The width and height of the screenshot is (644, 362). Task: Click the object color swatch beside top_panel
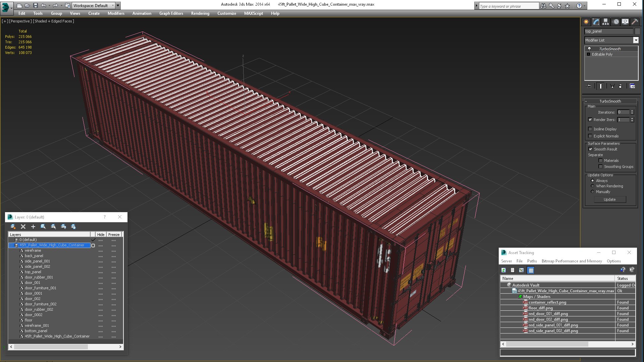pos(637,31)
